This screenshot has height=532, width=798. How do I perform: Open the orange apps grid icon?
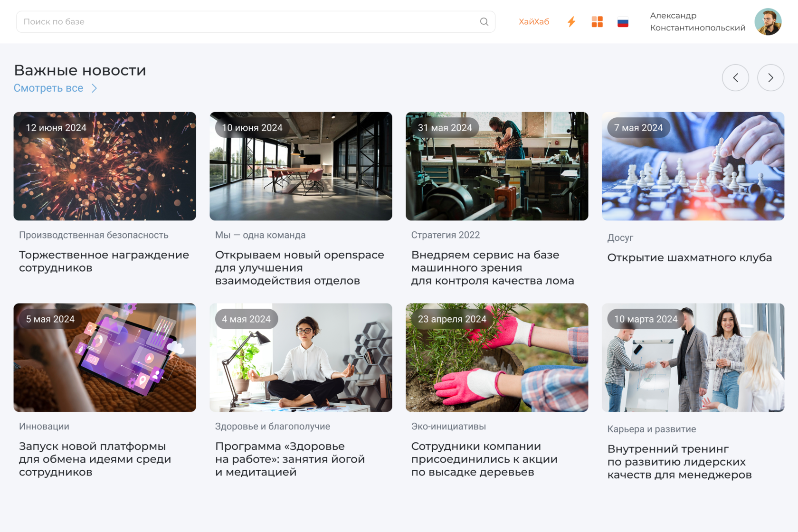[597, 21]
